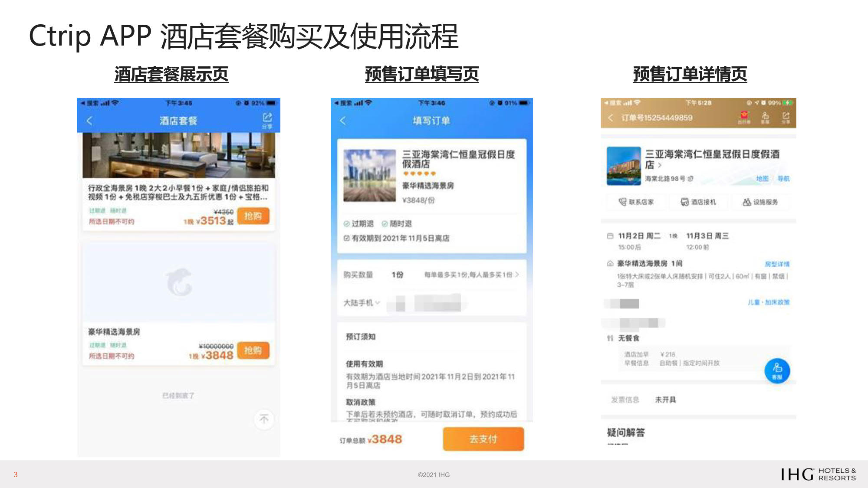Tap 预订须知 heading

(x=361, y=337)
